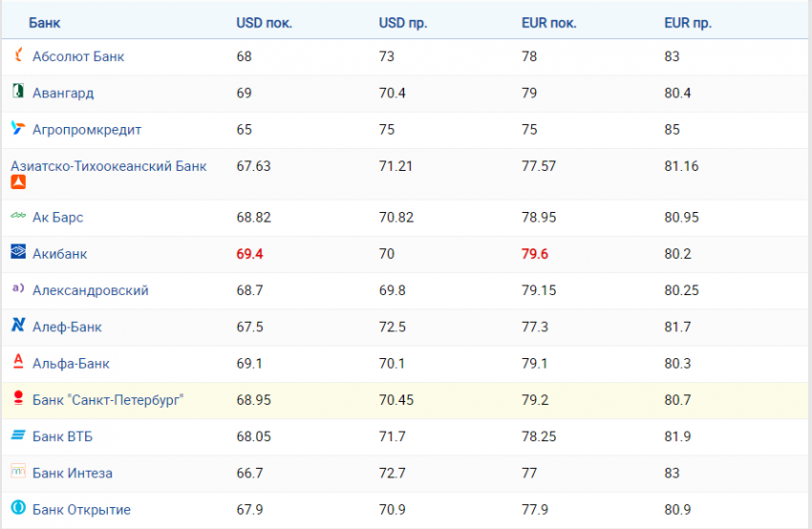
Task: Select Александровский USD sell 69.8
Action: click(x=392, y=290)
